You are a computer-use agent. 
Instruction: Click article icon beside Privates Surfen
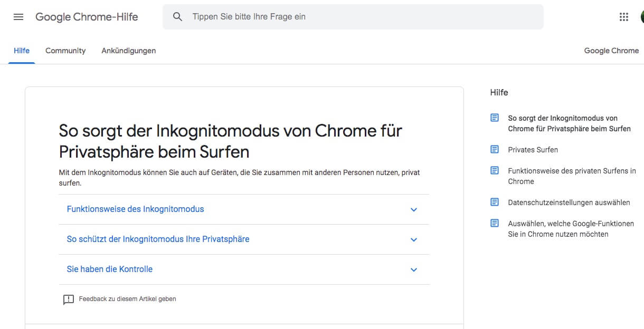click(495, 150)
